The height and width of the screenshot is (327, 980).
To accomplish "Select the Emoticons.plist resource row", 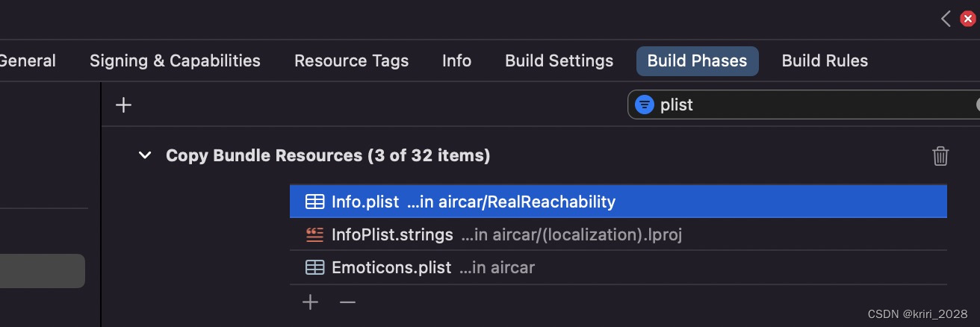I will coord(618,267).
